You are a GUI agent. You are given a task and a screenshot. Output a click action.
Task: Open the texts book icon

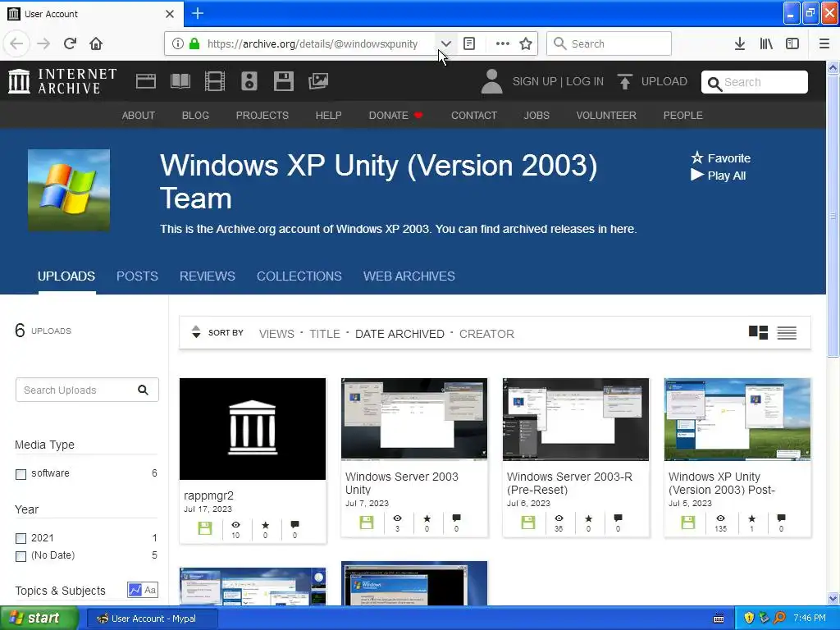click(180, 81)
